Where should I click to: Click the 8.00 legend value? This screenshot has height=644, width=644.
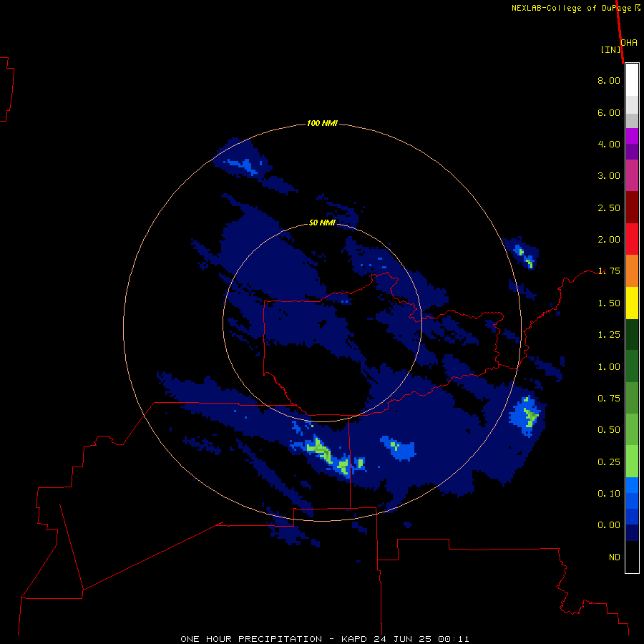coord(609,80)
